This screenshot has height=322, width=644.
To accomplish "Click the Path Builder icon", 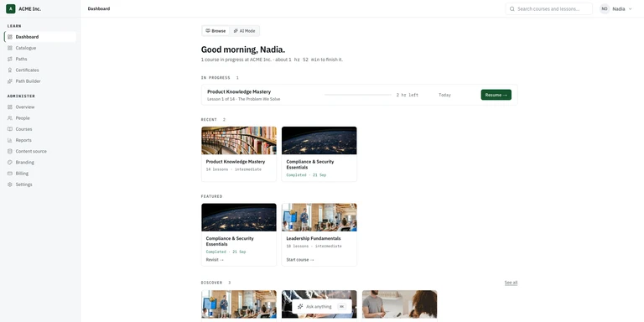I will (10, 81).
